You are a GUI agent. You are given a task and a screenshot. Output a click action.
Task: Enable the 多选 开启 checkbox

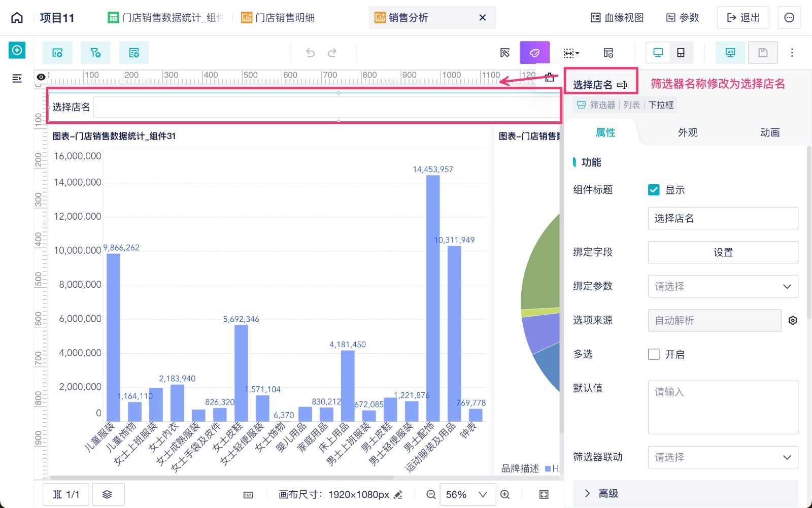[654, 354]
